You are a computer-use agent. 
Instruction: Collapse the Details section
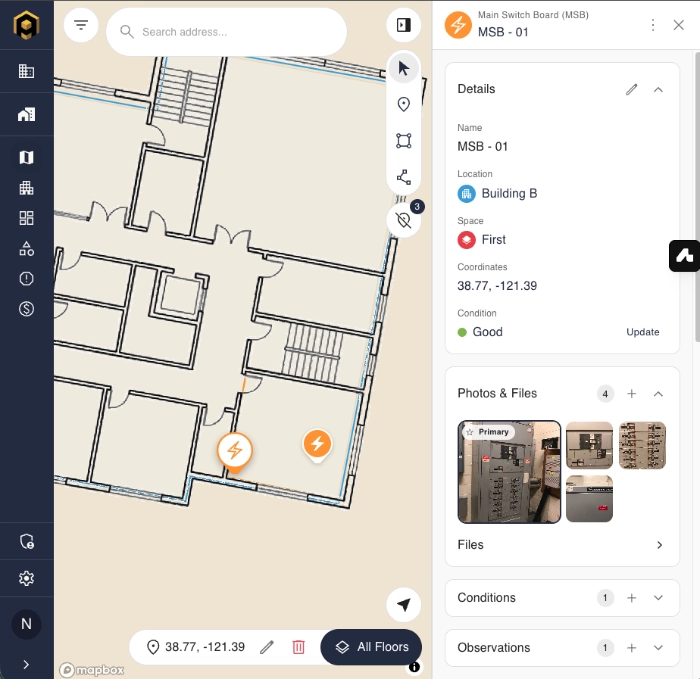click(658, 89)
